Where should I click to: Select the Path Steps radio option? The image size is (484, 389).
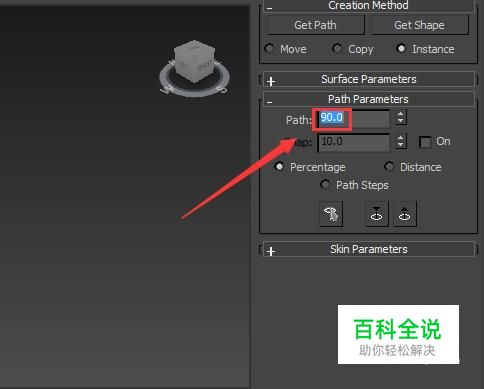(x=325, y=184)
